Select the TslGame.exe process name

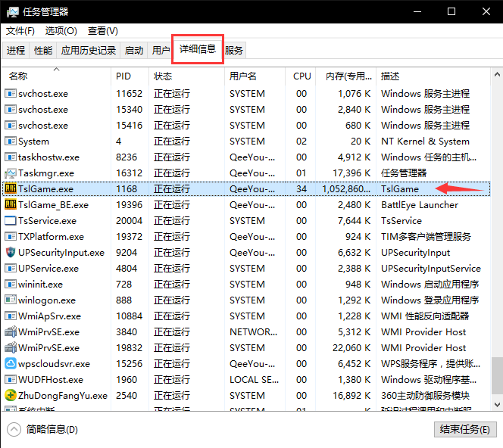click(46, 189)
